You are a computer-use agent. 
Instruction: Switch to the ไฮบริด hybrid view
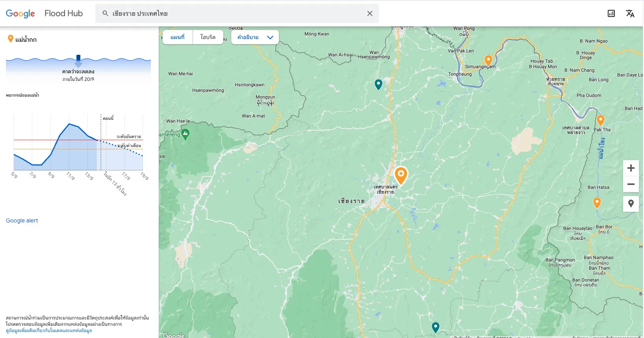point(208,37)
